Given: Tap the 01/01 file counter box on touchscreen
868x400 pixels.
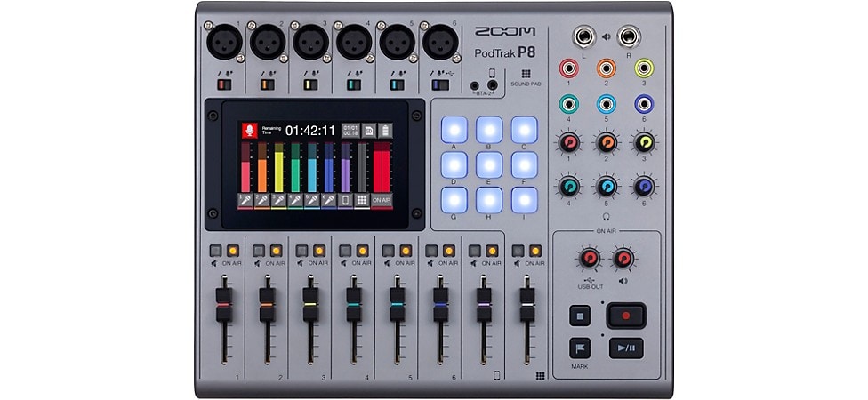Looking at the screenshot, I should (x=350, y=131).
